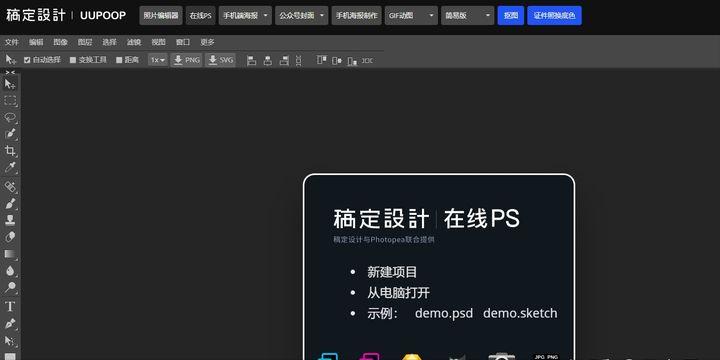Open the demo.psd example link
This screenshot has width=720, height=360.
[x=444, y=313]
